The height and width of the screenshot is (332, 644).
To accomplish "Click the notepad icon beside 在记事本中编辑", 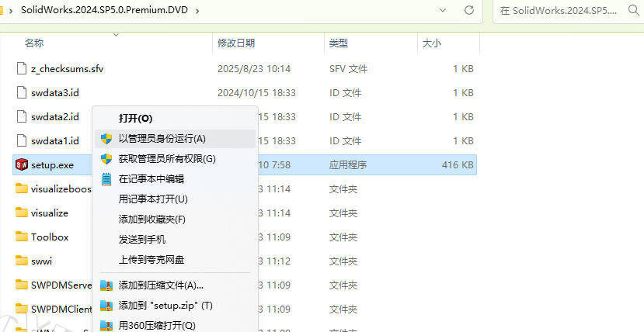I will coord(106,178).
